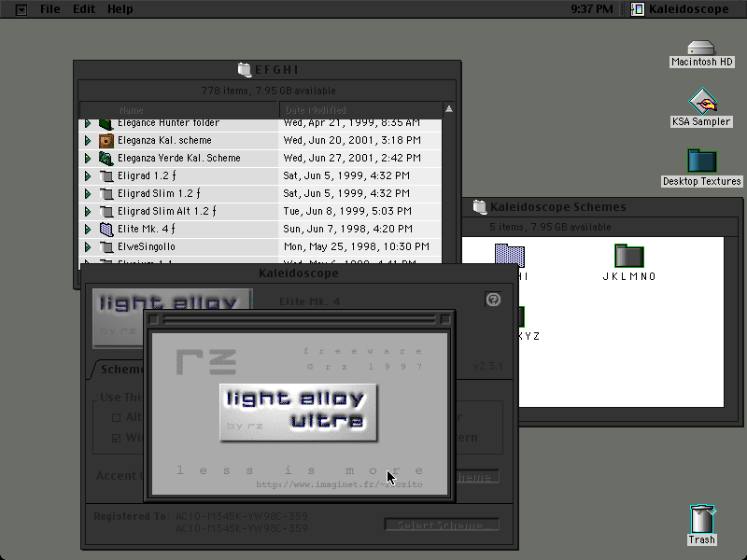Open the Macintosh HD drive icon
This screenshot has width=747, height=560.
701,48
